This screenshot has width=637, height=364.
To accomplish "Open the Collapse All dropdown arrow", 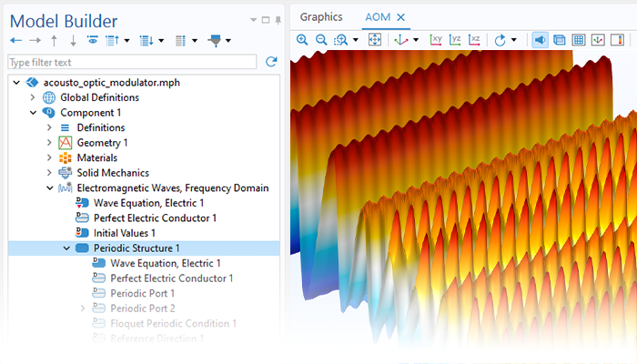I will click(x=126, y=41).
